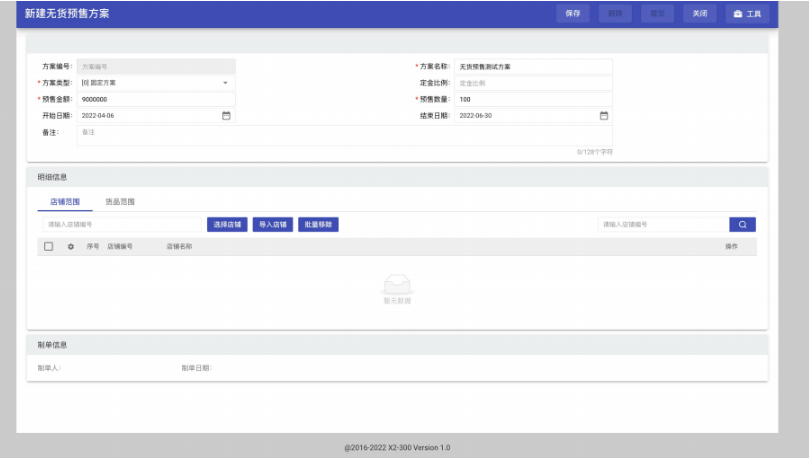Click the magnifier search button
Screen dimensions: 809x458
(x=742, y=224)
